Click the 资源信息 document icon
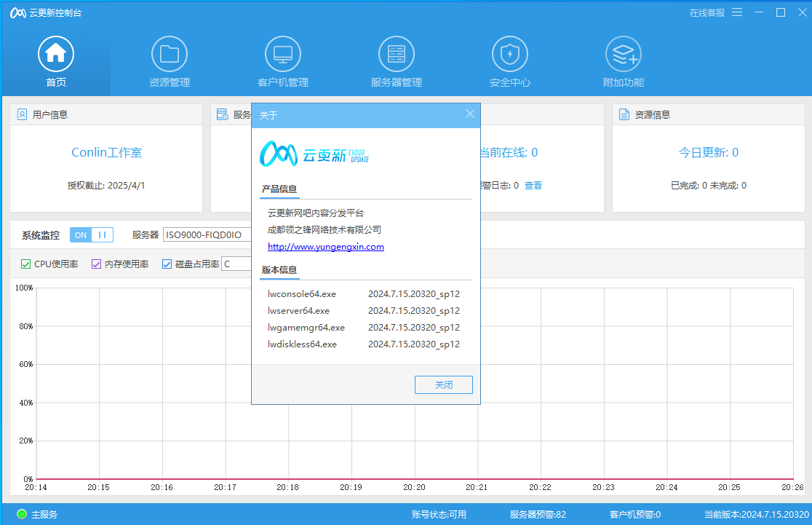Viewport: 812px width, 525px height. pos(624,114)
